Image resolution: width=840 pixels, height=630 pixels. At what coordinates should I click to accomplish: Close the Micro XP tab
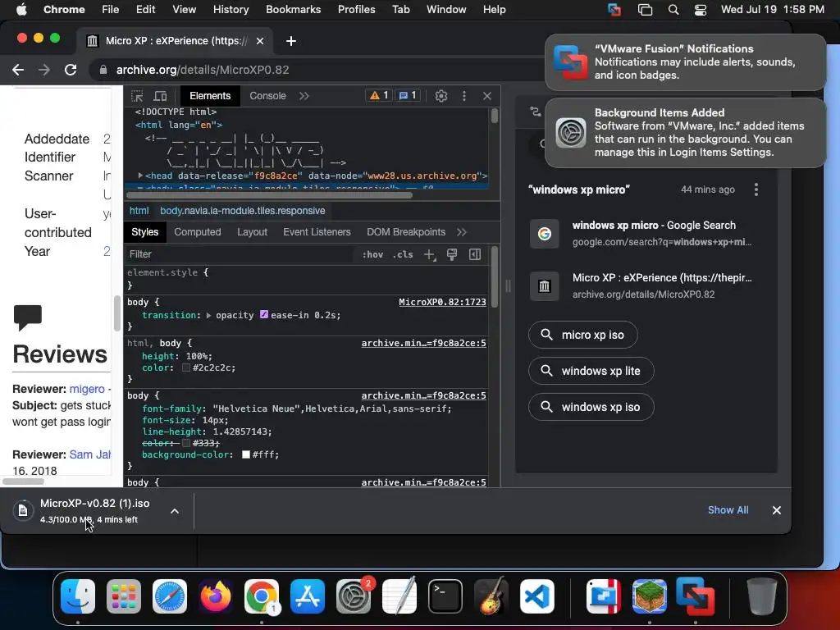click(x=260, y=41)
